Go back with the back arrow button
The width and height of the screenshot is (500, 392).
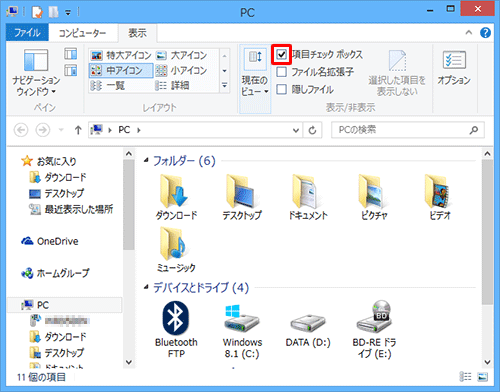(x=21, y=130)
